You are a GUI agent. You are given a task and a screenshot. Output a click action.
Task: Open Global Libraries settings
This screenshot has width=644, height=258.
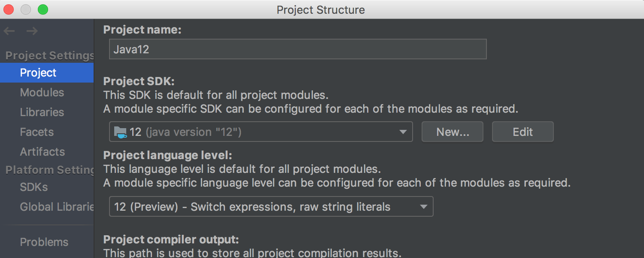[x=56, y=207]
